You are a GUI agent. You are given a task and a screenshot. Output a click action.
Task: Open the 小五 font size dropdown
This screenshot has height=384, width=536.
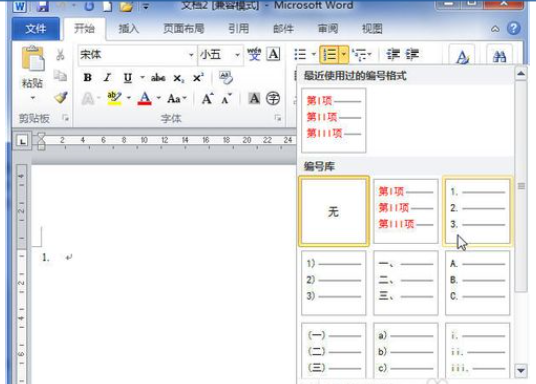click(x=237, y=55)
